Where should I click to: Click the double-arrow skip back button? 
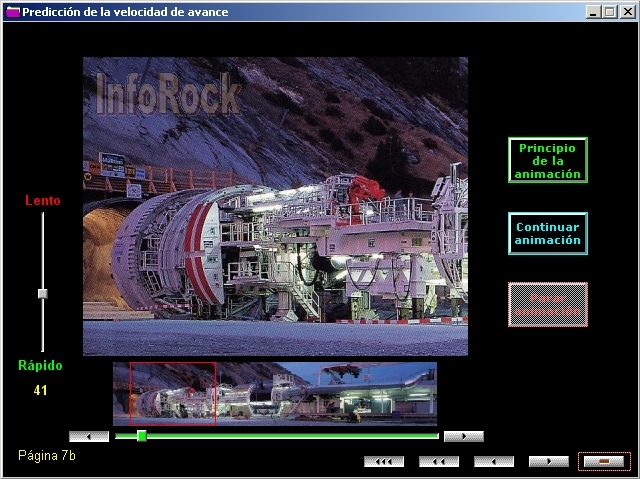439,461
